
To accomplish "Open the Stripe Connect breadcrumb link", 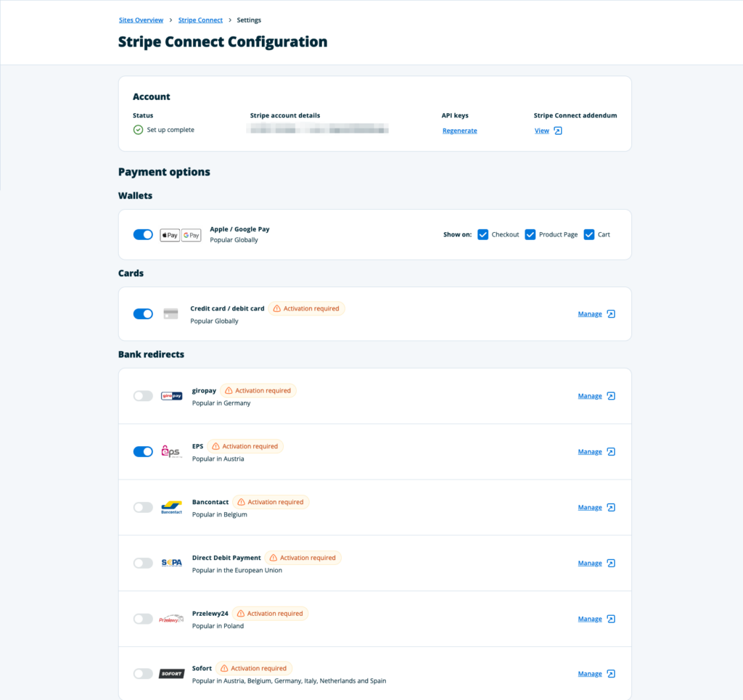I will [x=200, y=20].
